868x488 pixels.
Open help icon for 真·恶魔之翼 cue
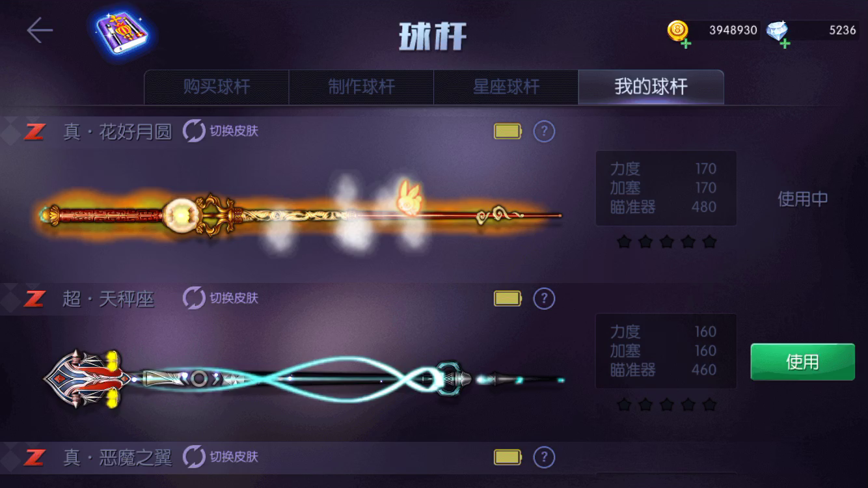pos(544,457)
